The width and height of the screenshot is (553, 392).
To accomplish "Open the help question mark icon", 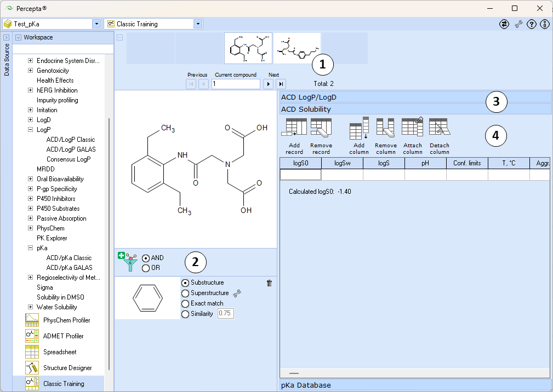I will pos(532,24).
